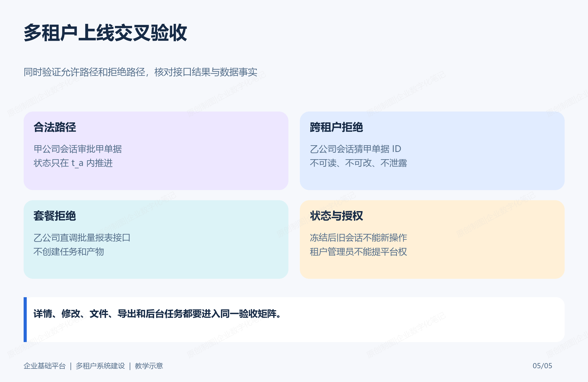Click the line 不可读、不可改、不泄露
This screenshot has width=588, height=382.
pos(358,163)
